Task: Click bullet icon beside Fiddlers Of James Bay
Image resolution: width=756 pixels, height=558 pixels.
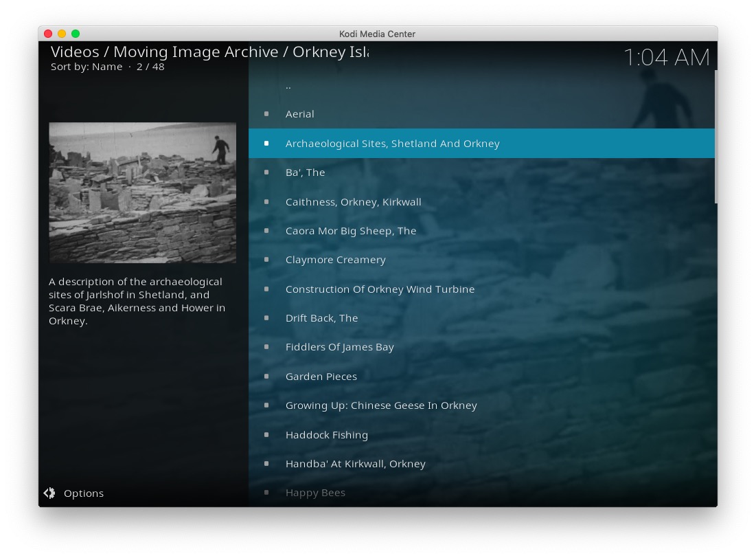Action: [x=266, y=347]
